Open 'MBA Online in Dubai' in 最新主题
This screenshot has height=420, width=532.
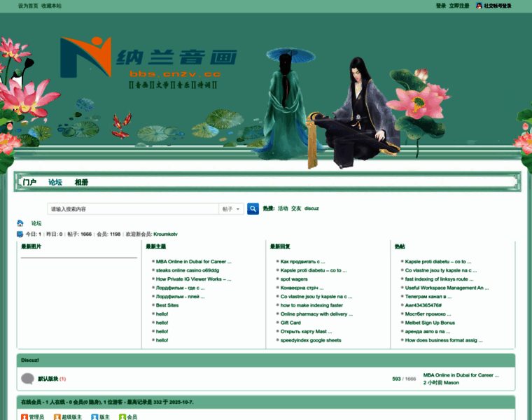[193, 262]
